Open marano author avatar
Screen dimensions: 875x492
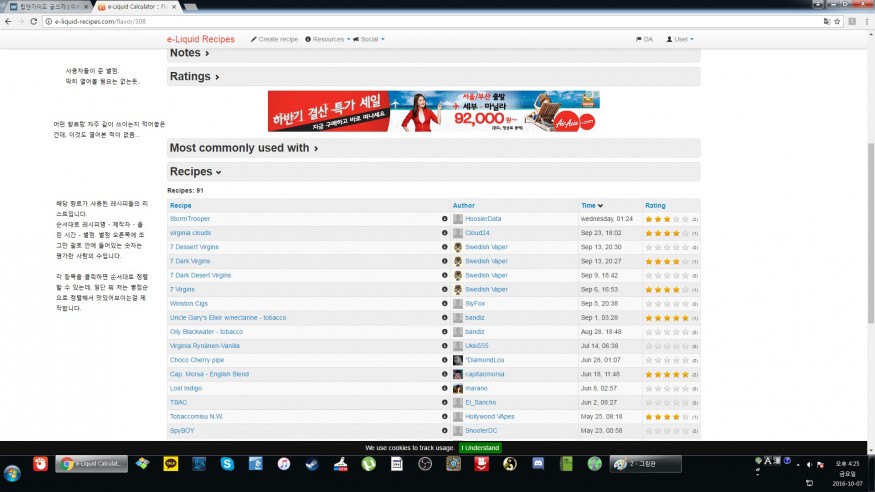pos(458,388)
